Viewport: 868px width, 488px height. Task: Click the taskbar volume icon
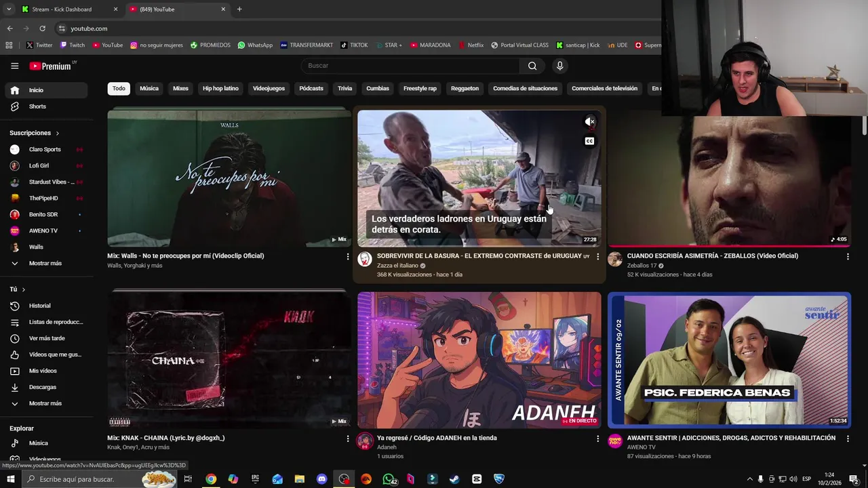click(793, 479)
